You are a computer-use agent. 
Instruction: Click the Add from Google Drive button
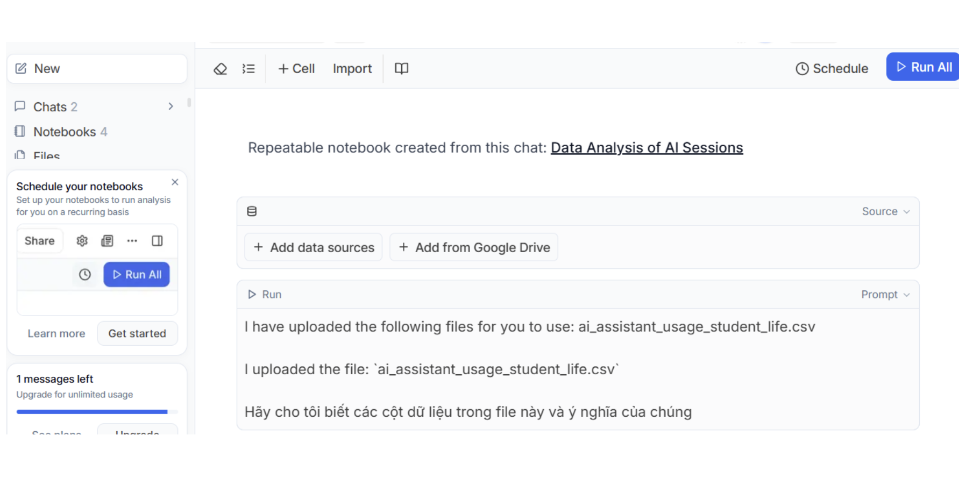pyautogui.click(x=474, y=247)
